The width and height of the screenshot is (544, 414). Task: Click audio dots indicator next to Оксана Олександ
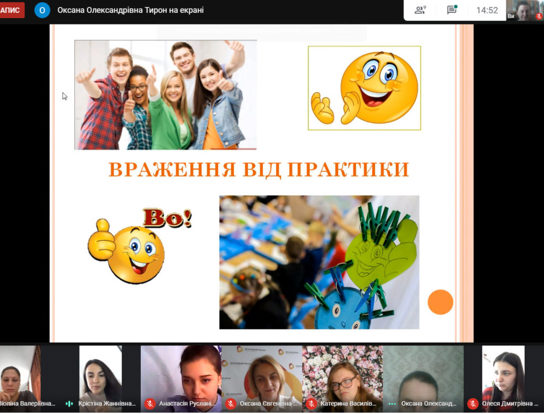point(392,404)
